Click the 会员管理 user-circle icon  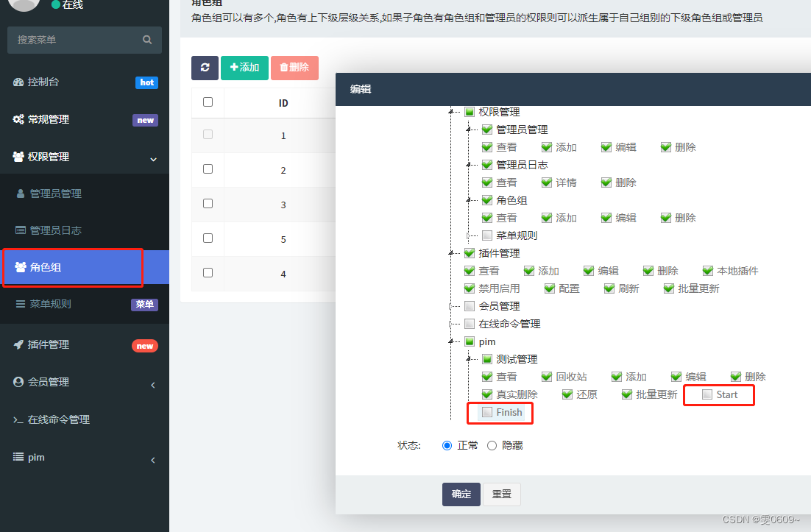tap(18, 382)
